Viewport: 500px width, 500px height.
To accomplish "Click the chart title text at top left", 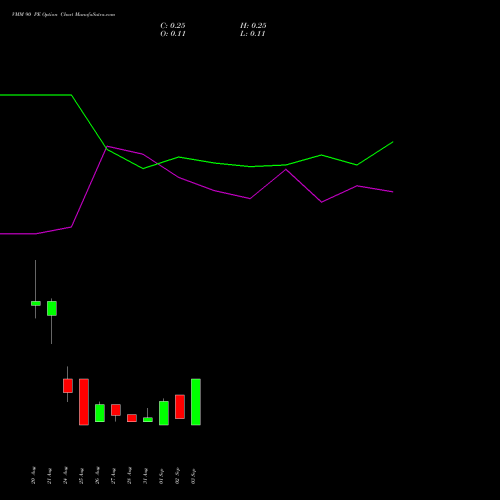I will (63, 15).
